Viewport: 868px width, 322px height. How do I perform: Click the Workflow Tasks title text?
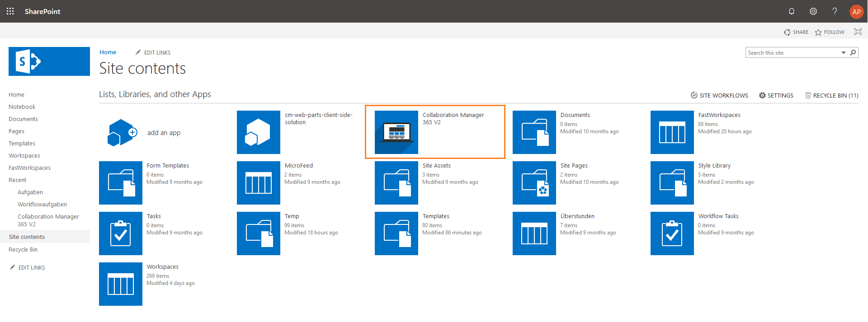click(718, 216)
